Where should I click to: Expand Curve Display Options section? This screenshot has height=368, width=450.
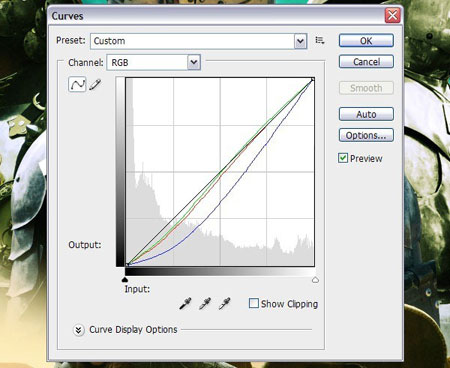78,330
